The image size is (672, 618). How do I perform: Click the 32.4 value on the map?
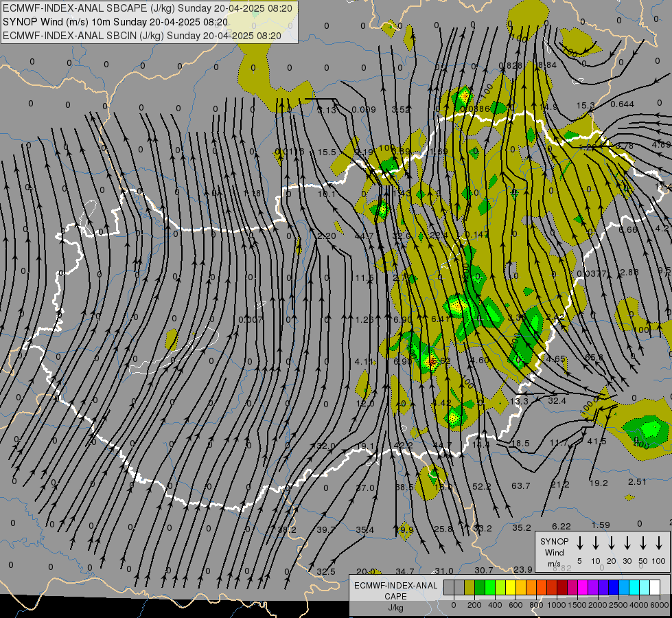click(557, 400)
